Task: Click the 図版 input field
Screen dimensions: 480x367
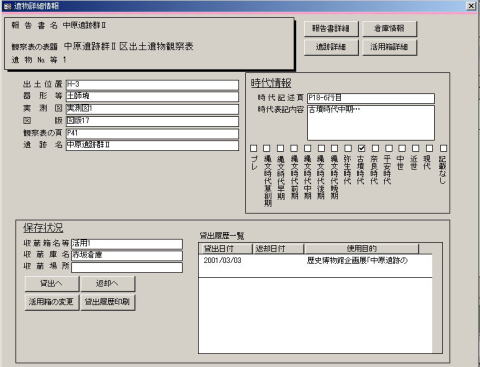Action: click(x=152, y=121)
